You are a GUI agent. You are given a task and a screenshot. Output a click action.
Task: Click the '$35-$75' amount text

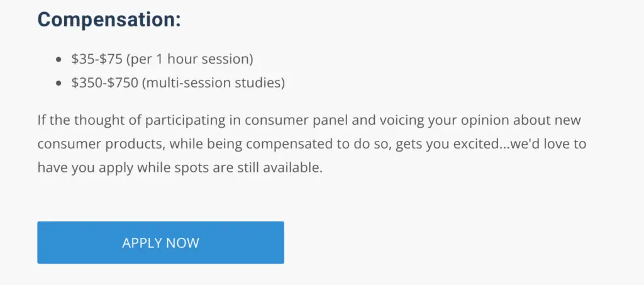pyautogui.click(x=97, y=59)
